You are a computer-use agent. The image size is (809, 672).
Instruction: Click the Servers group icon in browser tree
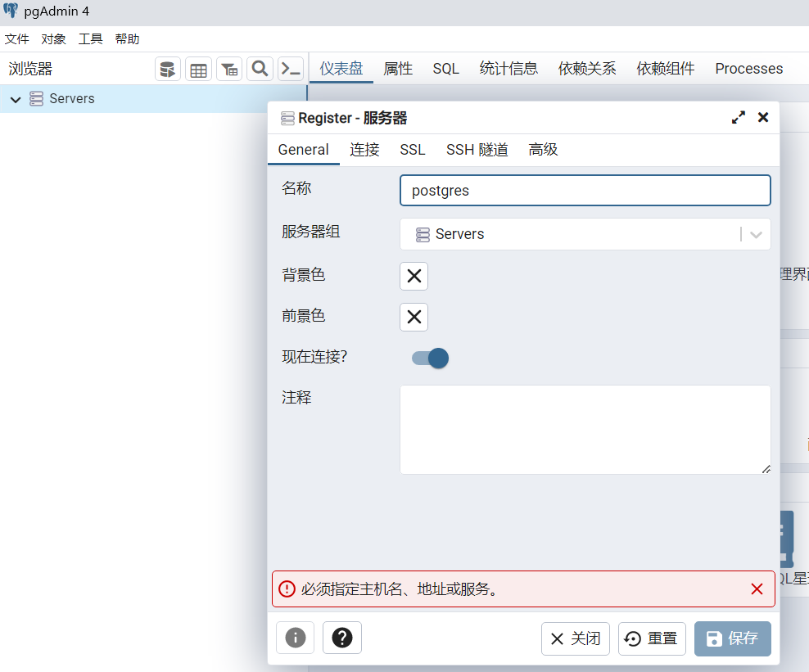click(x=36, y=98)
